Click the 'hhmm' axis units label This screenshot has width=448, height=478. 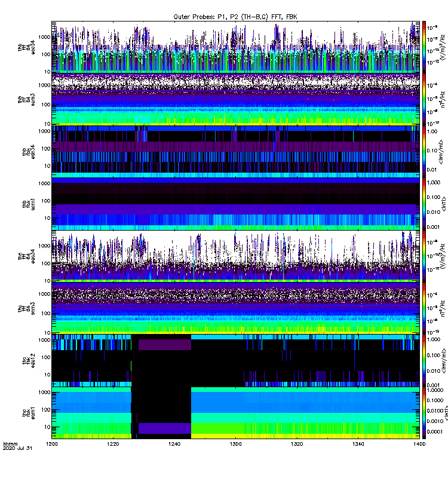click(x=10, y=444)
